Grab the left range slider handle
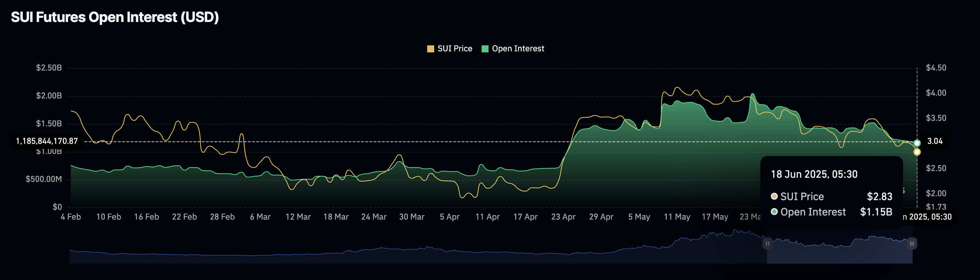 [767, 243]
